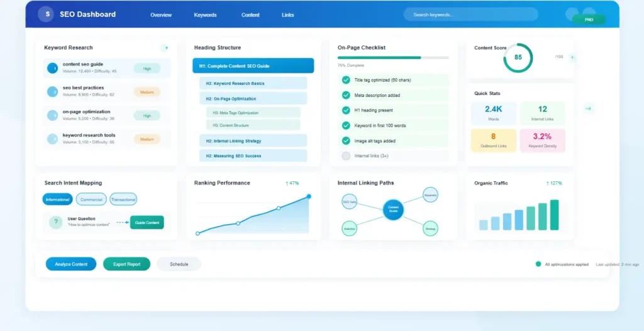Click the number 4 badge for keyword research tools
Screen dimensions: 644x331
pyautogui.click(x=53, y=138)
